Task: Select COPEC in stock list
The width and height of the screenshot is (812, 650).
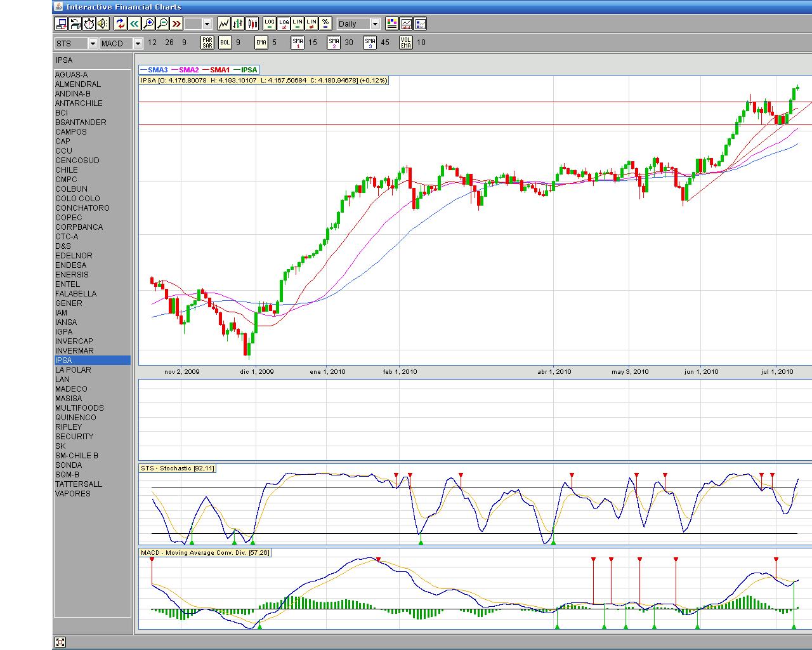Action: coord(93,217)
